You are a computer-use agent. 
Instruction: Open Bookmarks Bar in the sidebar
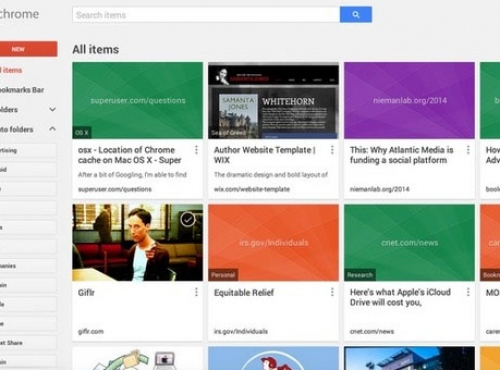(x=22, y=90)
